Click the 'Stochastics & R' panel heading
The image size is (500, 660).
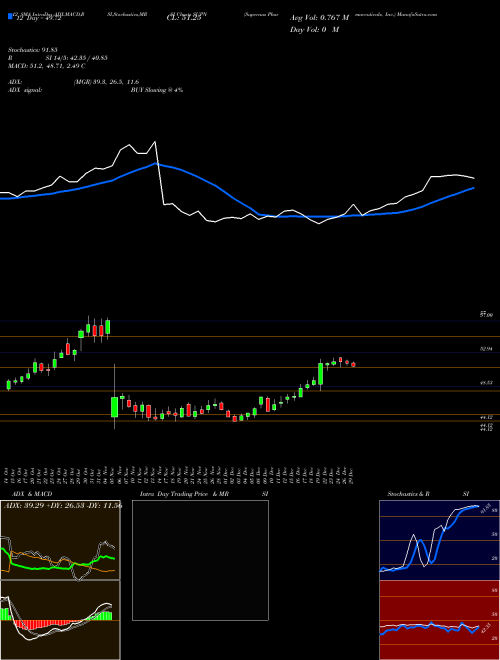(410, 494)
